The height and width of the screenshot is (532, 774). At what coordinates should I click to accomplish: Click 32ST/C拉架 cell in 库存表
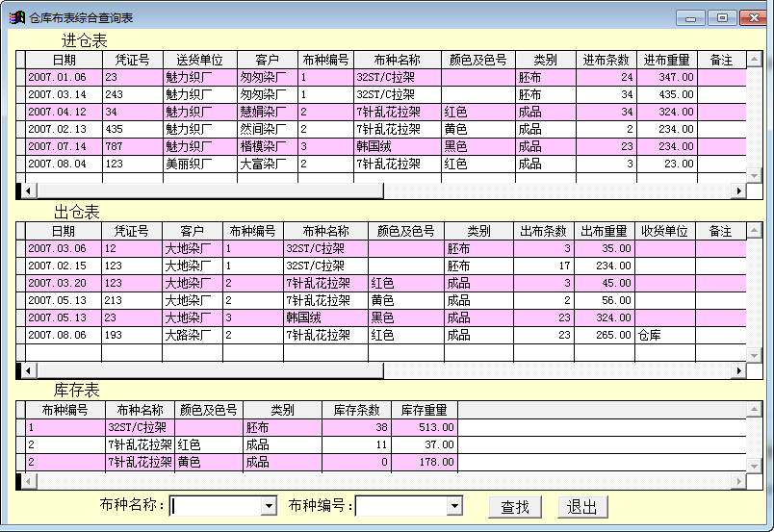pyautogui.click(x=141, y=427)
